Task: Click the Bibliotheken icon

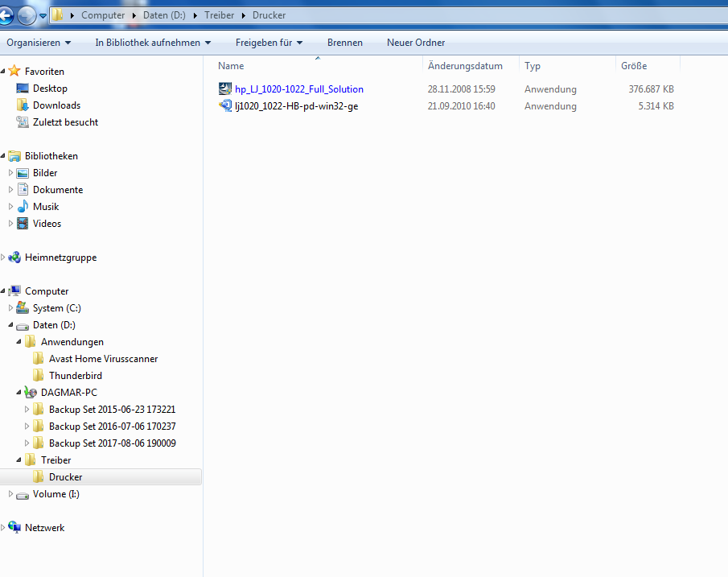Action: (x=14, y=155)
